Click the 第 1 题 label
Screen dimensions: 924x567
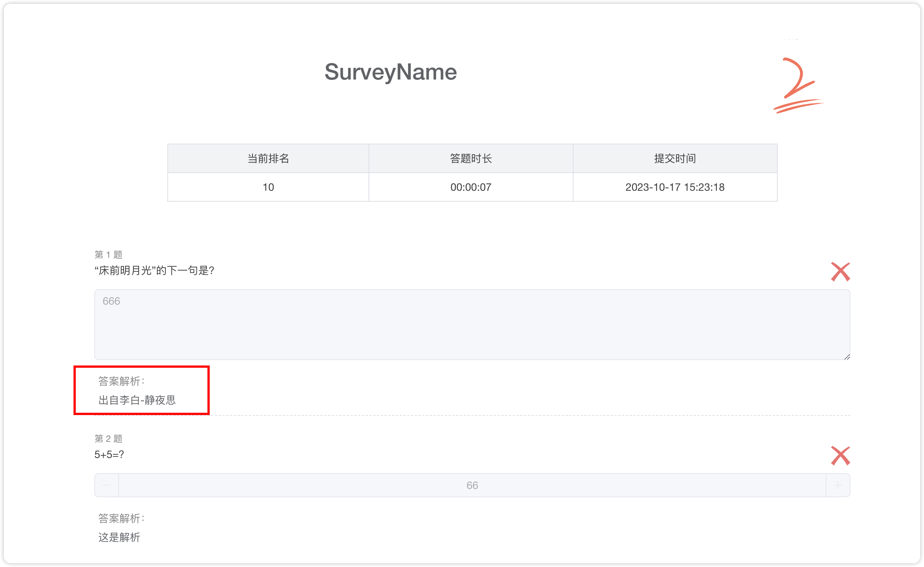point(109,255)
